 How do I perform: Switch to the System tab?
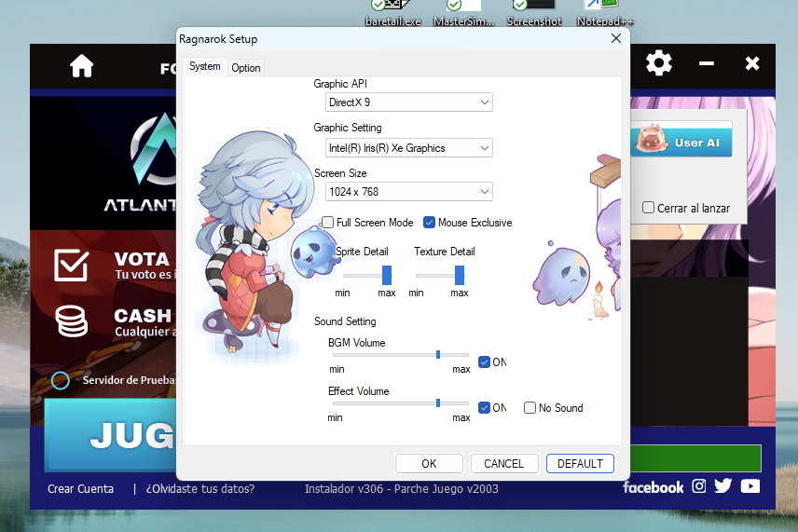click(204, 66)
